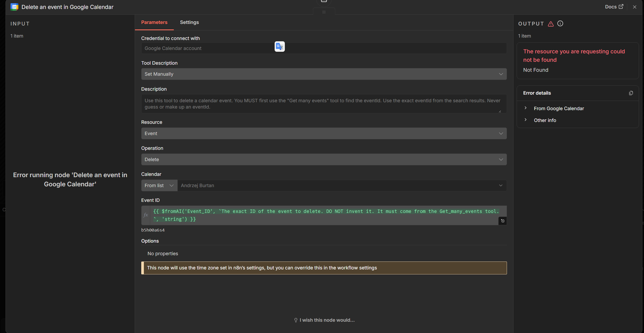Click the Google Calendar node icon in header
Screen dimensions: 644x333
(x=14, y=7)
